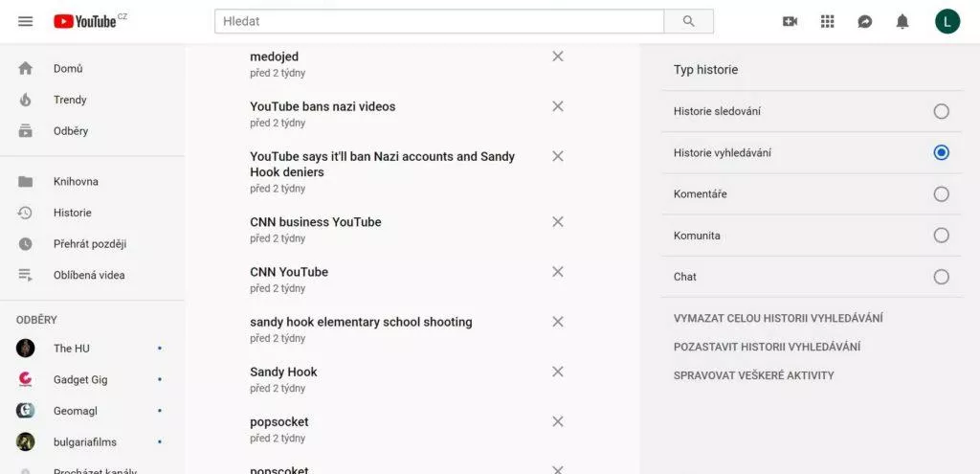Select the Komunita radio button
The height and width of the screenshot is (474, 980).
pyautogui.click(x=942, y=236)
